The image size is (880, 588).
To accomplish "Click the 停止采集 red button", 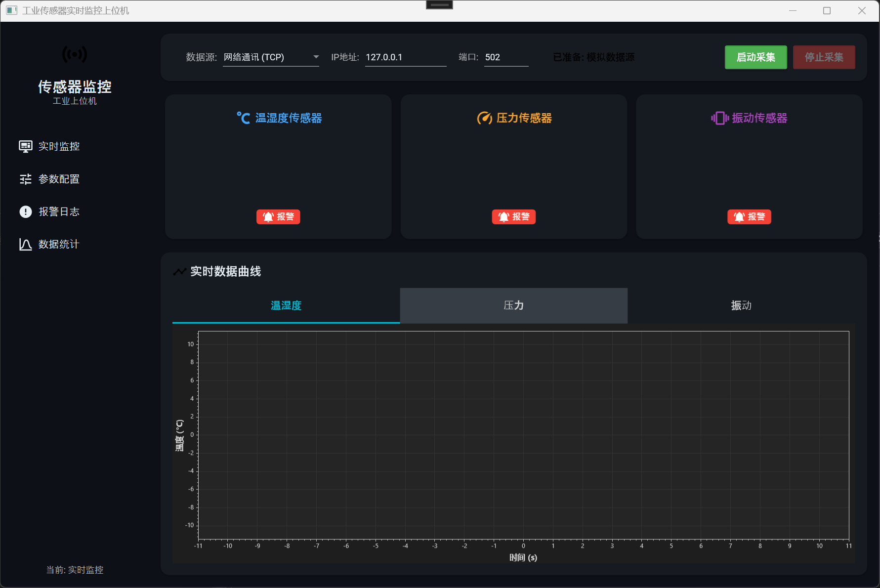I will [824, 57].
